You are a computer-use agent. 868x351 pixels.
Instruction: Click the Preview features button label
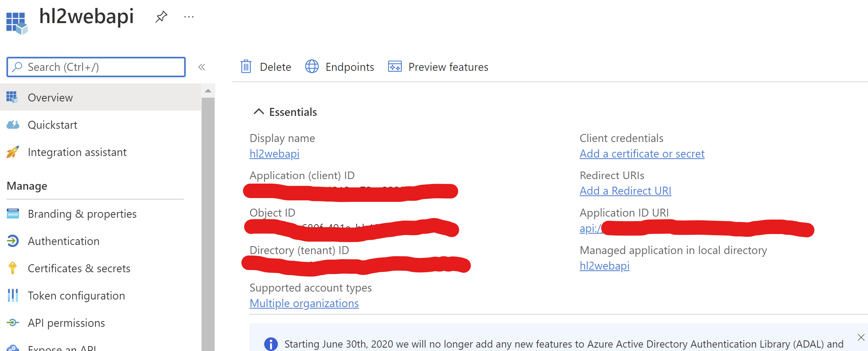click(x=448, y=67)
